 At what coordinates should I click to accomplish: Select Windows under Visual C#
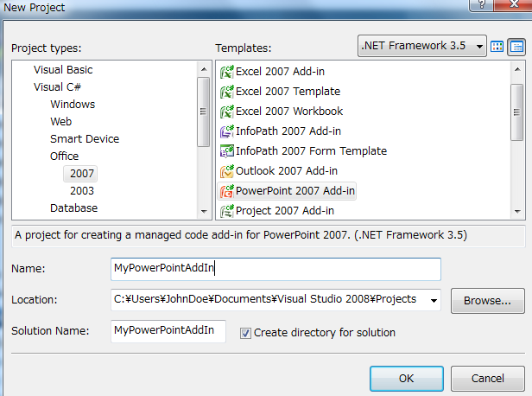(73, 105)
